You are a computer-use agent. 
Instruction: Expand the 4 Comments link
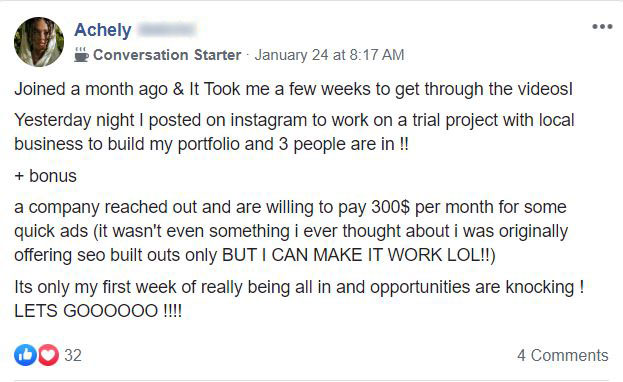pos(563,355)
